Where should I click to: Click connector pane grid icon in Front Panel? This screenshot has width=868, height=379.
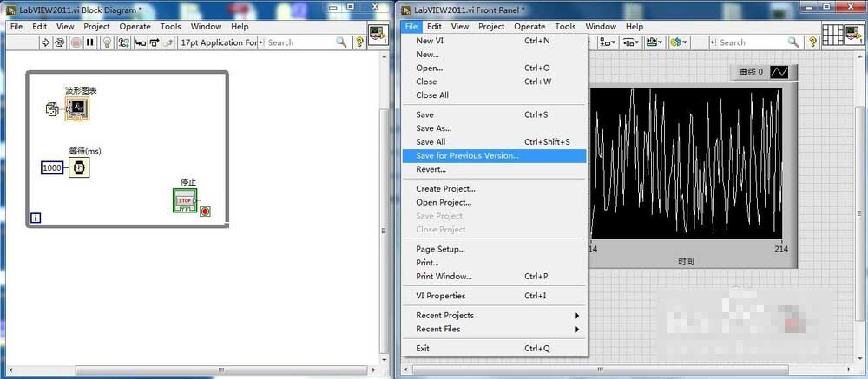(832, 35)
